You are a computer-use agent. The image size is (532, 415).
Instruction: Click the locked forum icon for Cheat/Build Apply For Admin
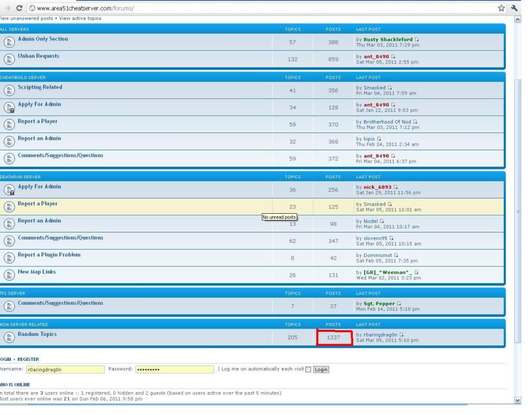(x=9, y=107)
